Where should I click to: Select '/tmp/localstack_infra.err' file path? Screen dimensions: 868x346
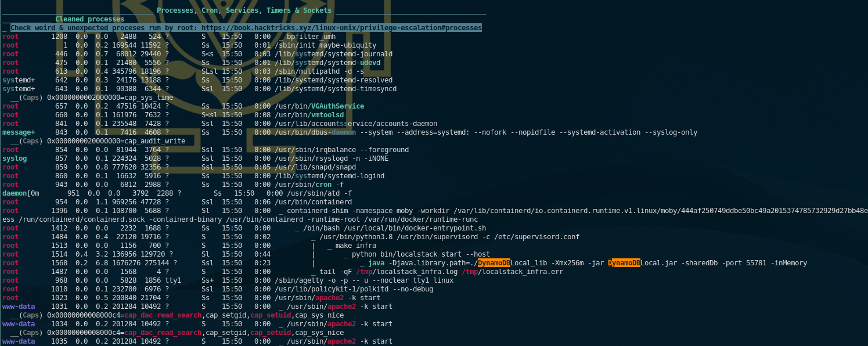coord(513,272)
